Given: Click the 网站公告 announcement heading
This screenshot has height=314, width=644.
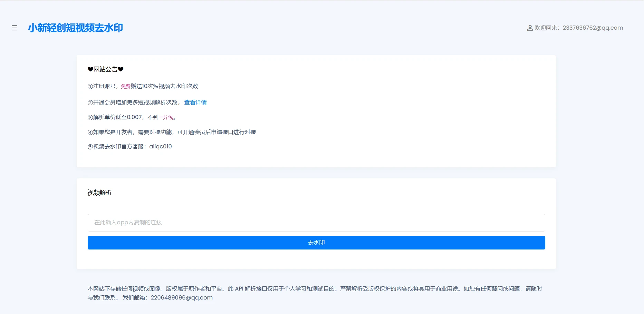Looking at the screenshot, I should coord(105,69).
